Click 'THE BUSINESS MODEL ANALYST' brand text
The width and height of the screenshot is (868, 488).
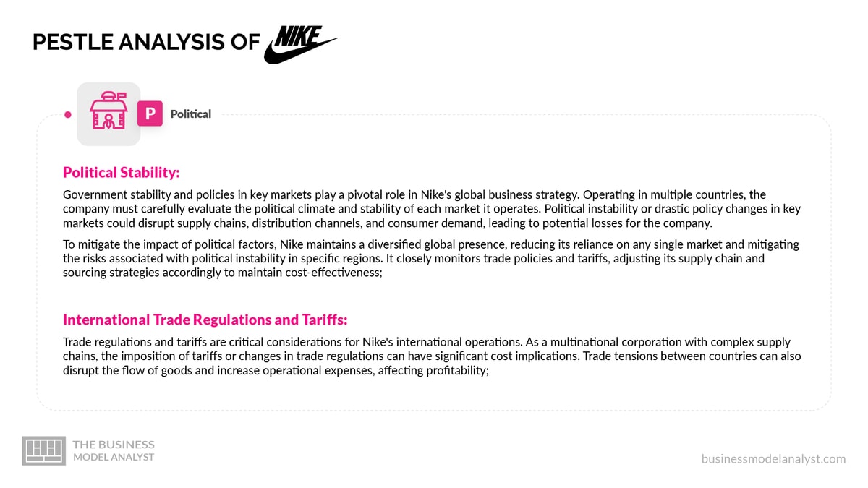(114, 450)
